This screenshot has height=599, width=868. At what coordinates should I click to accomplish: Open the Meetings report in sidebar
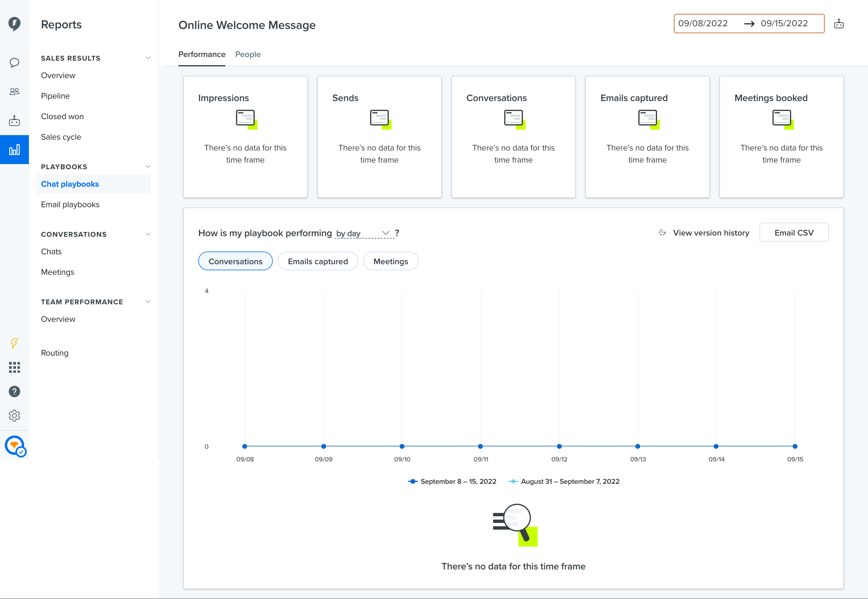click(x=57, y=272)
